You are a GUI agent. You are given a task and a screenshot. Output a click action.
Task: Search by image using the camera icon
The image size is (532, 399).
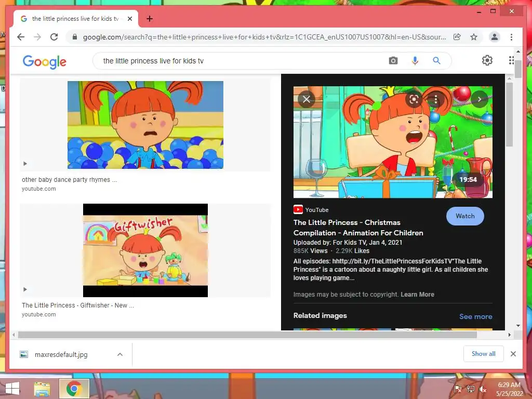pos(393,61)
